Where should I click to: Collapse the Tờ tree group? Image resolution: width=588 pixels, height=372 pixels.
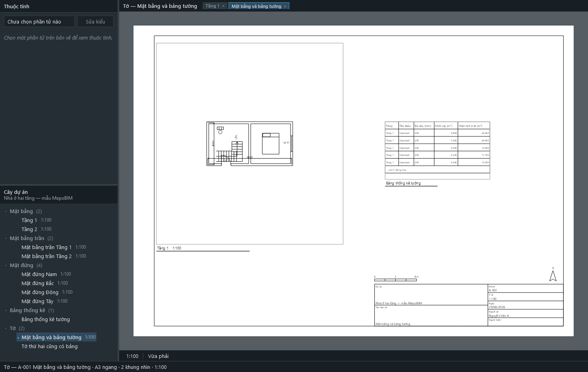click(x=6, y=329)
